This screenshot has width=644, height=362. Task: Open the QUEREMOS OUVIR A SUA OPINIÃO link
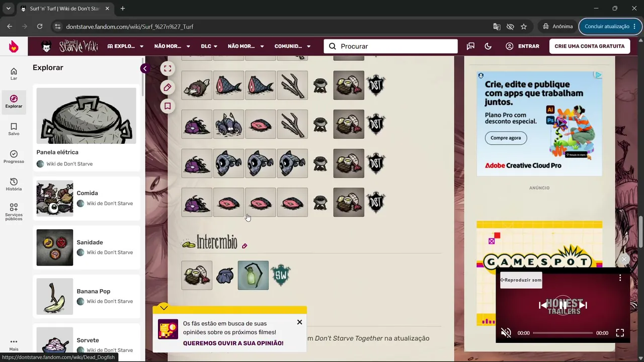coord(233,343)
